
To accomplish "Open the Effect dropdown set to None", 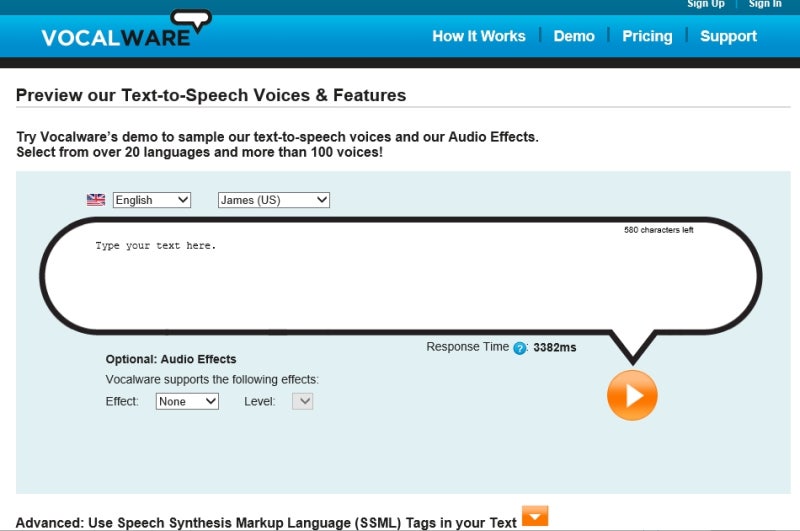I will tap(187, 401).
